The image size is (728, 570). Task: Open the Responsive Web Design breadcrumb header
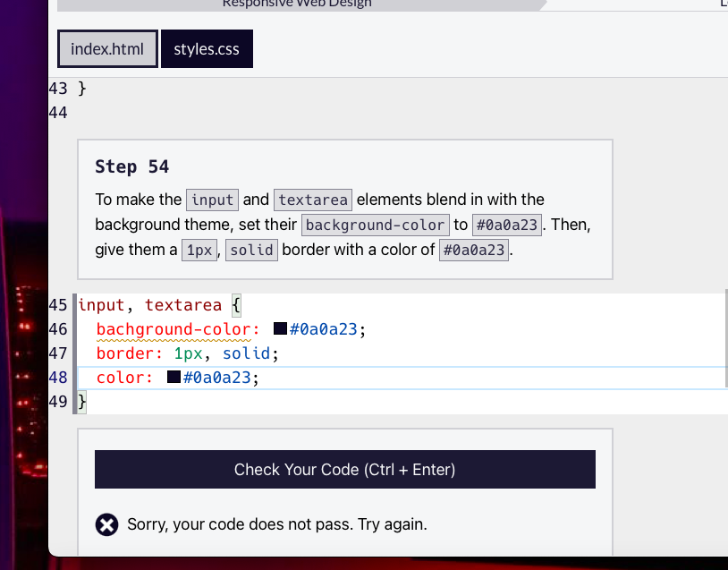[295, 4]
